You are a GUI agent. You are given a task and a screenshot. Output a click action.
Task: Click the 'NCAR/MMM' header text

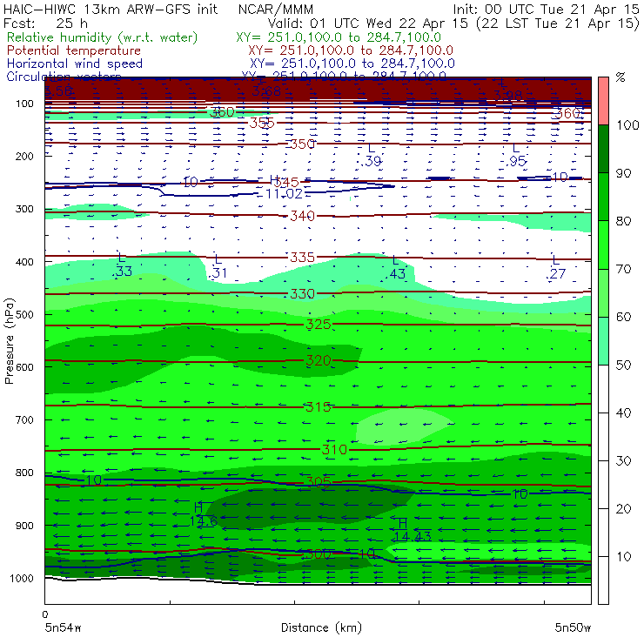tap(276, 10)
